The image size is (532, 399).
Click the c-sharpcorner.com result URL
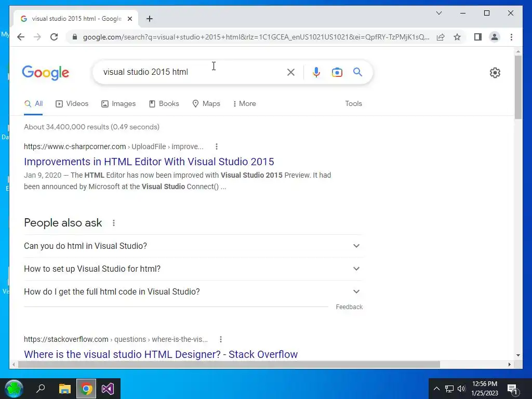tap(114, 147)
